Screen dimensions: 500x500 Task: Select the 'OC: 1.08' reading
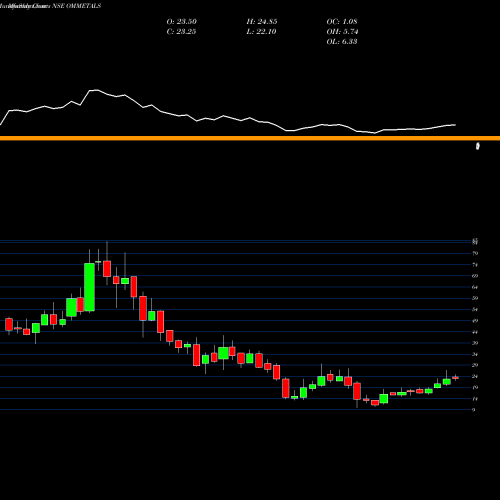(x=342, y=21)
